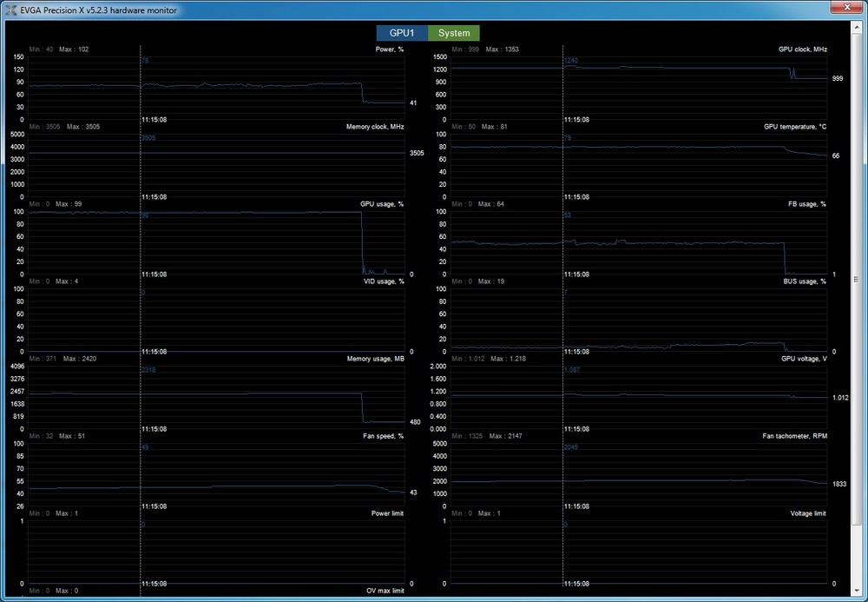
Task: Click the current memory usage value "480"
Action: (415, 422)
